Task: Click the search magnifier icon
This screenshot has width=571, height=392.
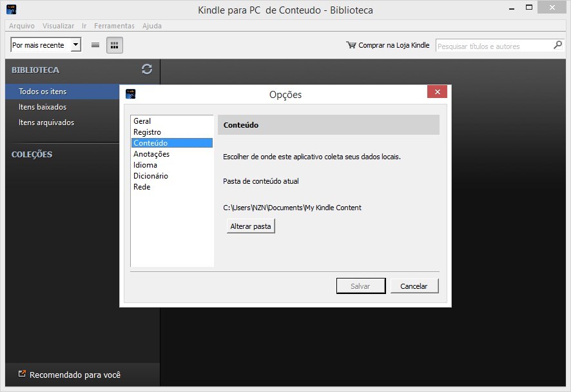Action: pyautogui.click(x=557, y=45)
